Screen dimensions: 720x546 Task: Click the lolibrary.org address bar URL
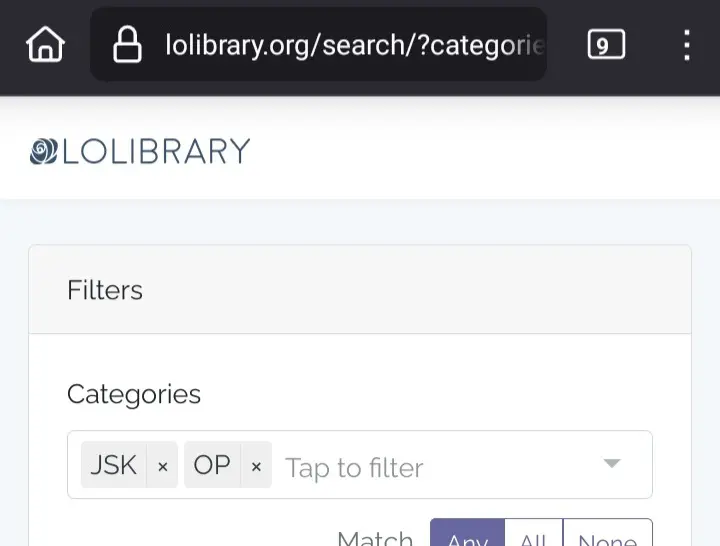pos(355,45)
